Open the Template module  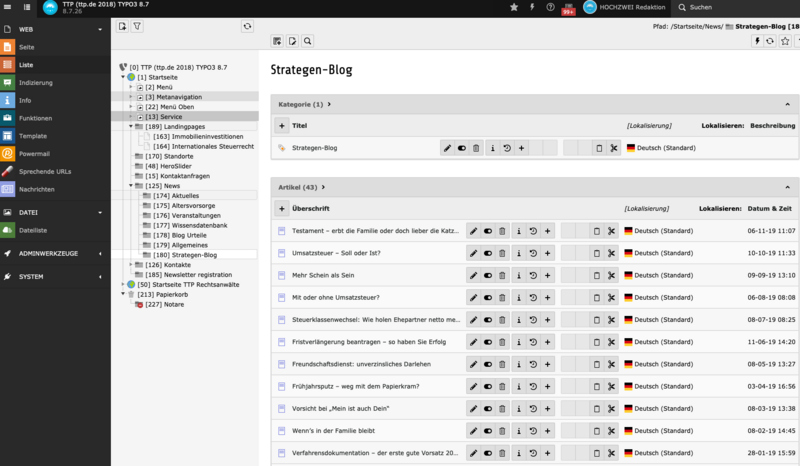coord(34,136)
